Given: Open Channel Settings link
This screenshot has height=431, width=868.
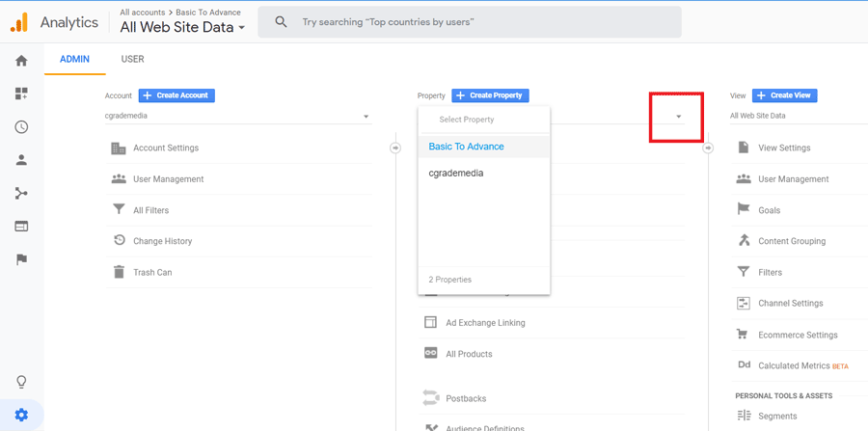Looking at the screenshot, I should (x=791, y=303).
